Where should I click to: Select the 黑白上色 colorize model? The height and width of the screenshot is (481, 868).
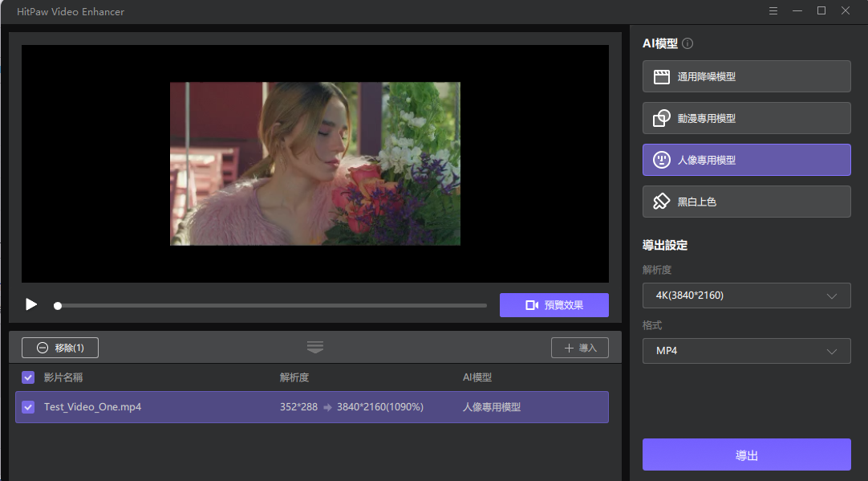(746, 202)
